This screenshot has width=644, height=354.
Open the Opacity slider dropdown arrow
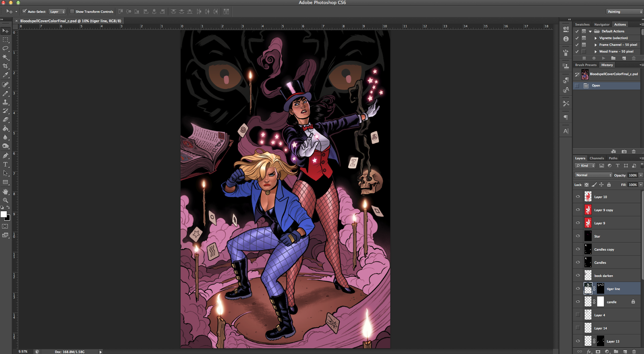tap(641, 175)
